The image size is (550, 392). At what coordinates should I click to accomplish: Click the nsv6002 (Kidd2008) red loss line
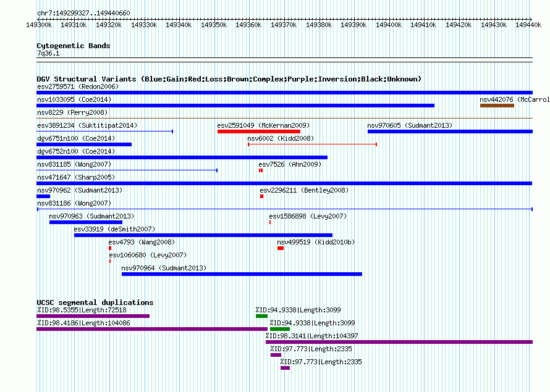(312, 144)
